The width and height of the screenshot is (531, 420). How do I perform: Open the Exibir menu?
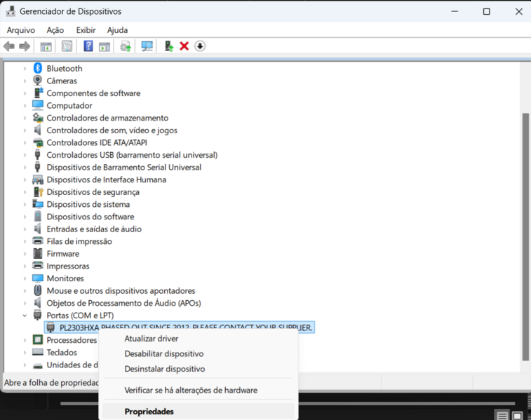point(86,30)
